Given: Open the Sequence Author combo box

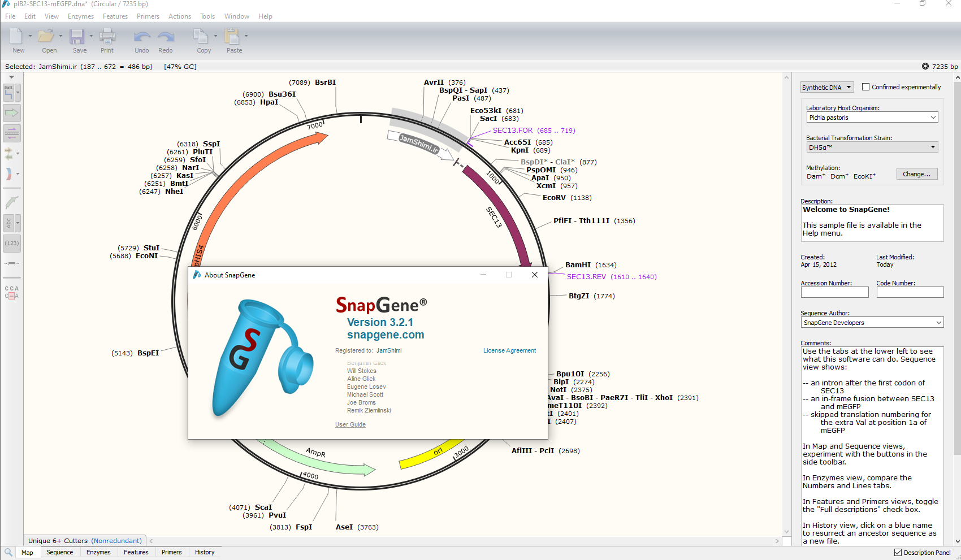Looking at the screenshot, I should (x=872, y=323).
